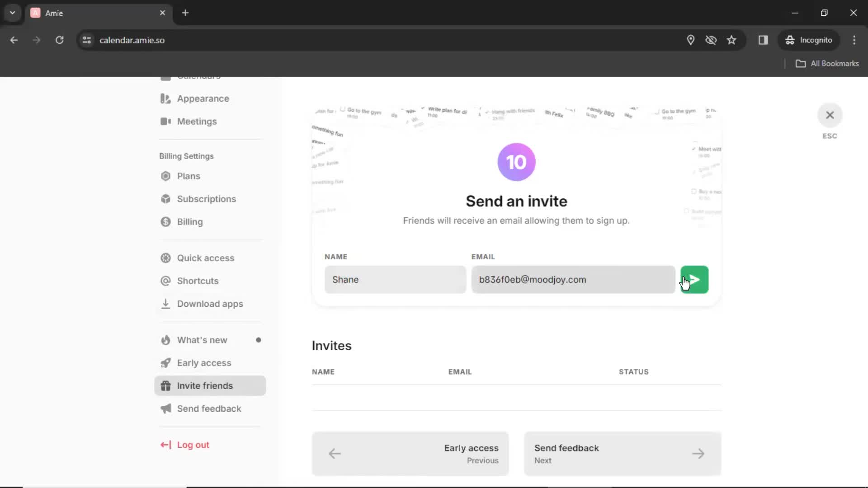The height and width of the screenshot is (488, 868).
Task: Click the Send feedback Next link
Action: 622,454
